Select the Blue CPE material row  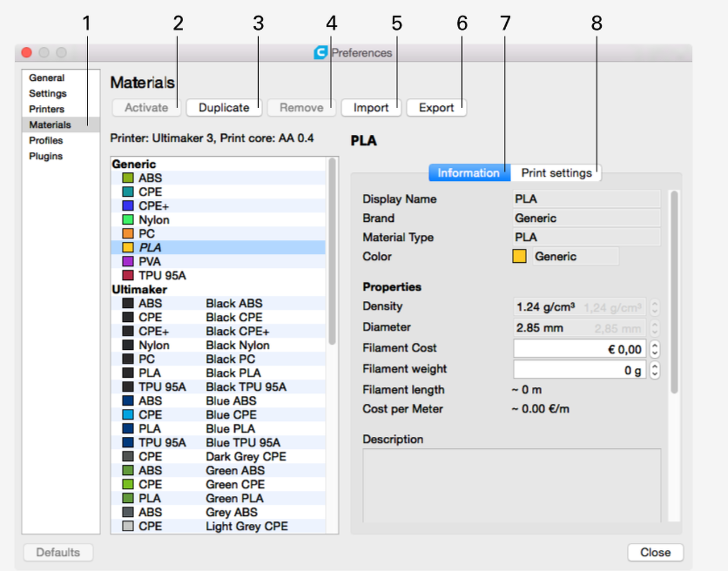218,415
